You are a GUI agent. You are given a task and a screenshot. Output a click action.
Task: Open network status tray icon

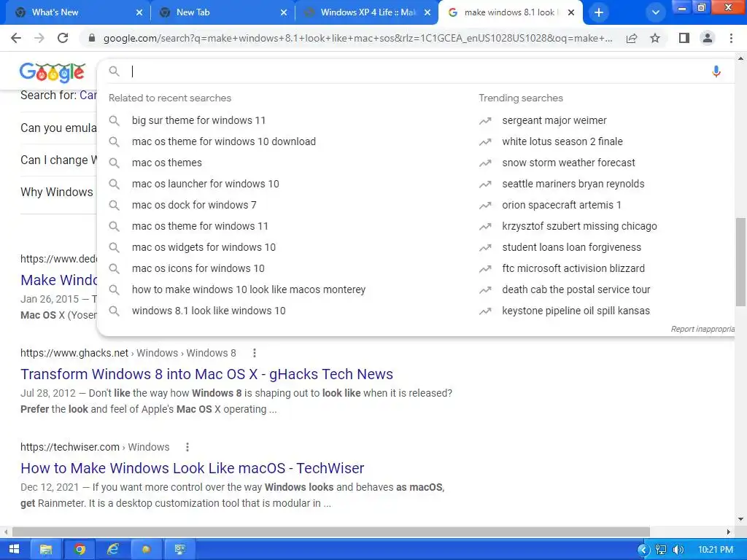(x=661, y=550)
